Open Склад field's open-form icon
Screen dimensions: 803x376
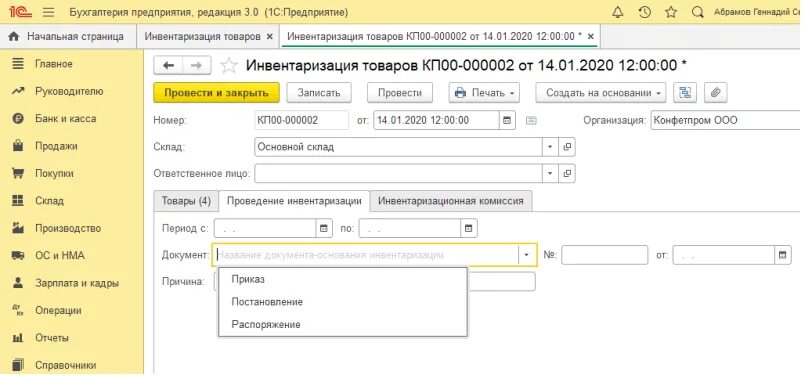pyautogui.click(x=567, y=147)
